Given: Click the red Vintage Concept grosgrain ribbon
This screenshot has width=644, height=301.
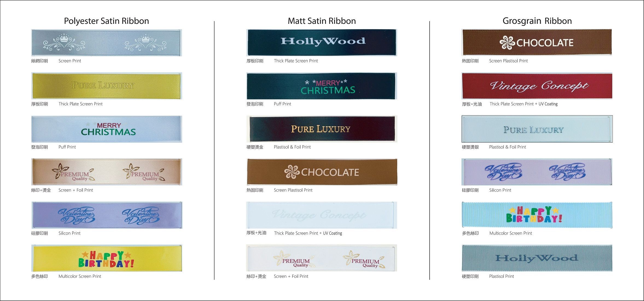Looking at the screenshot, I should pos(537,86).
